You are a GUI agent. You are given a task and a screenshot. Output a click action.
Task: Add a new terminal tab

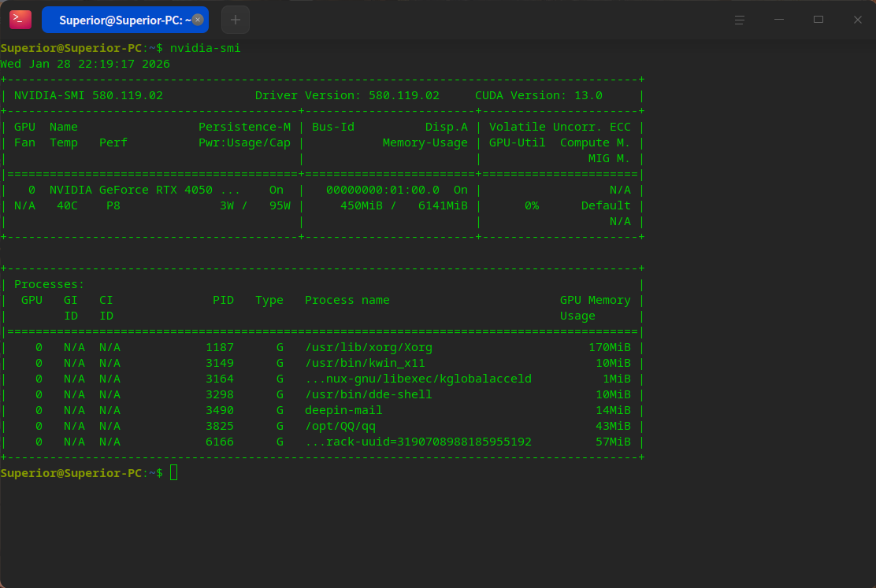(x=236, y=20)
